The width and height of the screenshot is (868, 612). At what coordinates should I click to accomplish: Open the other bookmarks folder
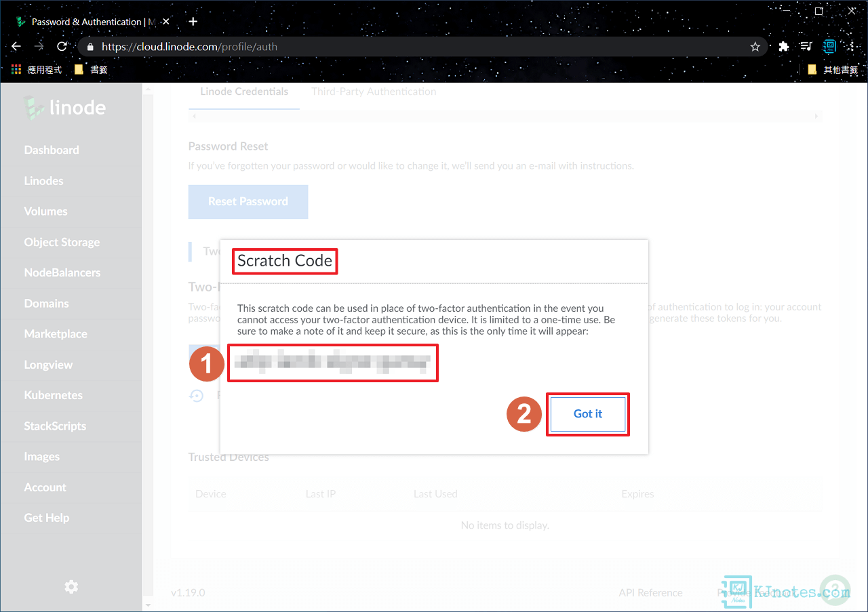(x=833, y=69)
